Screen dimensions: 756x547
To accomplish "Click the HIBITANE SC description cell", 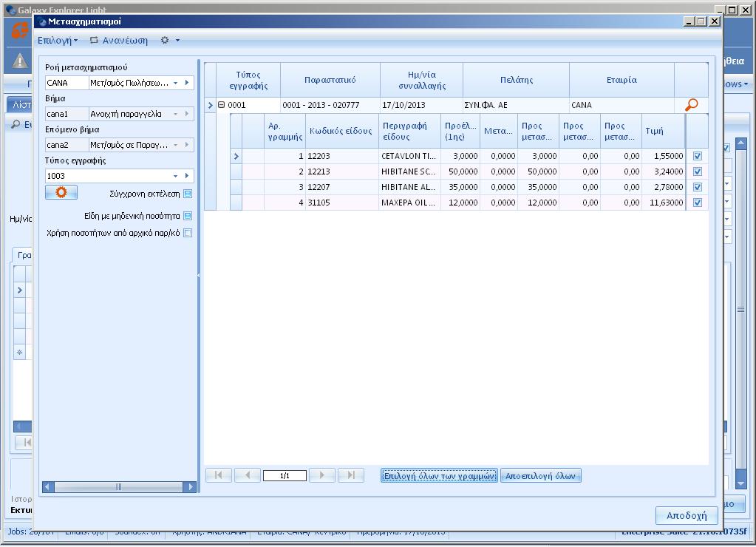I will [409, 171].
